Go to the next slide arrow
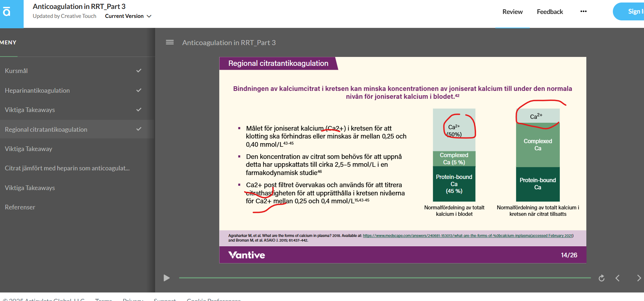 point(639,278)
